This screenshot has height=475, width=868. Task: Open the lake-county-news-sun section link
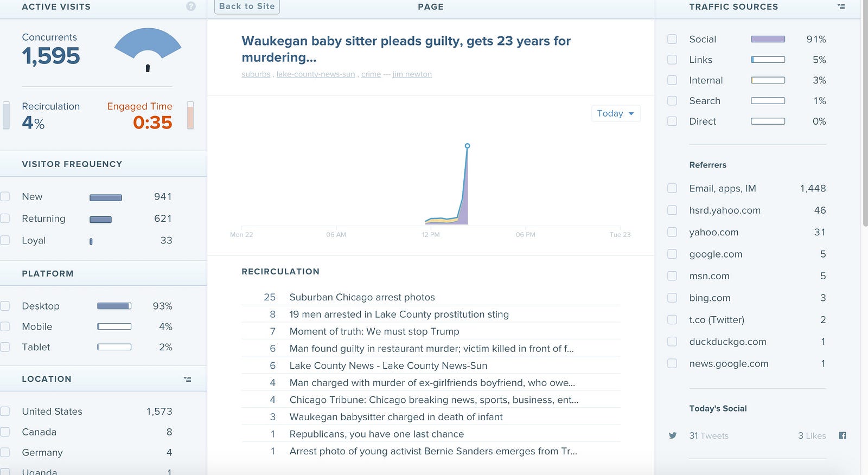pos(316,74)
